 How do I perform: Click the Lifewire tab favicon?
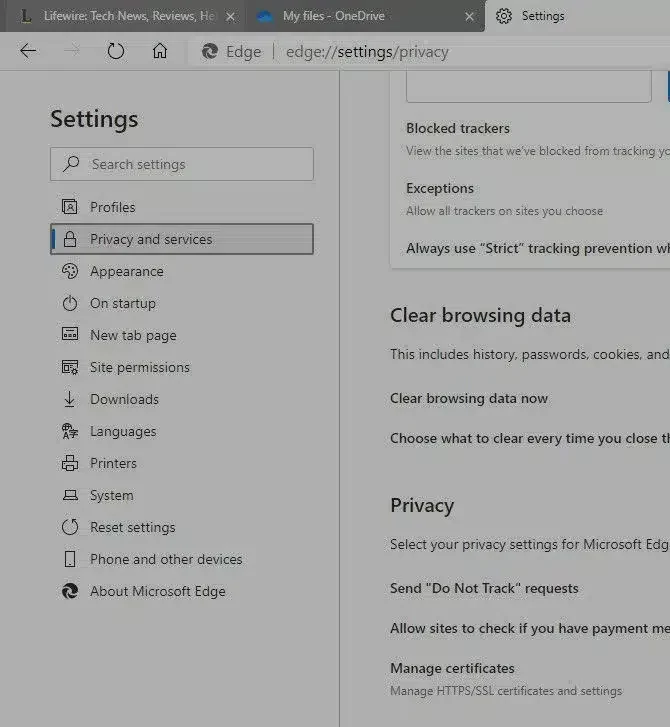(26, 16)
